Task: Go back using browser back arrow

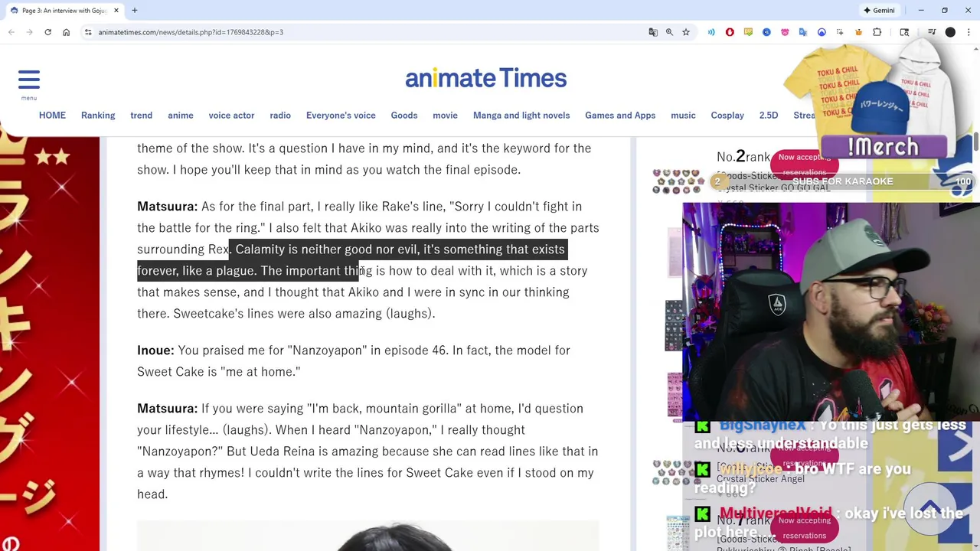Action: [x=11, y=32]
